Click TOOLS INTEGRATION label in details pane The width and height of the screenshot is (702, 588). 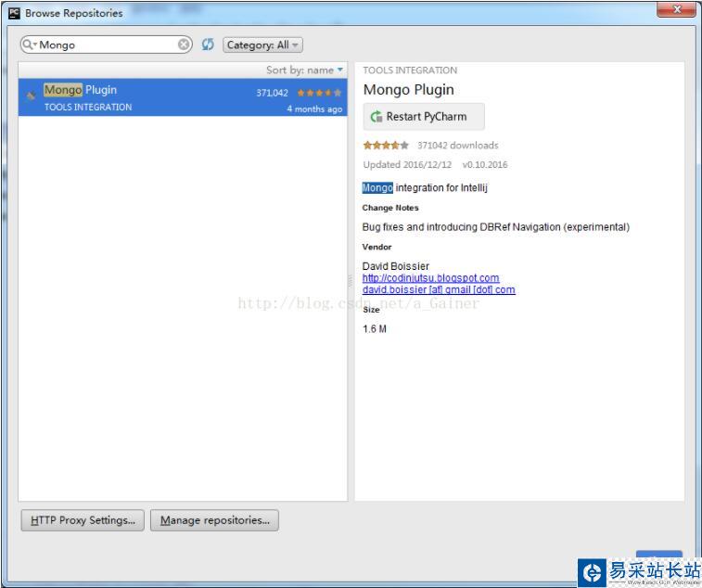(410, 70)
